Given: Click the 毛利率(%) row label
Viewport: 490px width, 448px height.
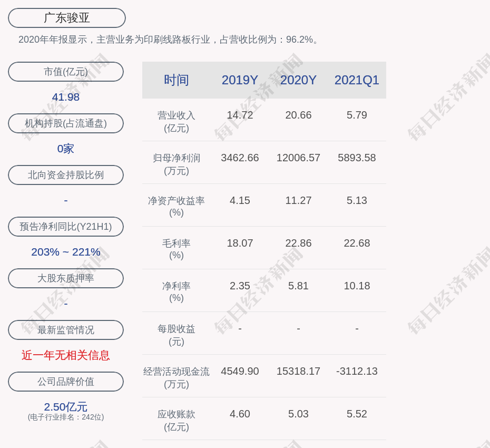Looking at the screenshot, I should point(177,249).
